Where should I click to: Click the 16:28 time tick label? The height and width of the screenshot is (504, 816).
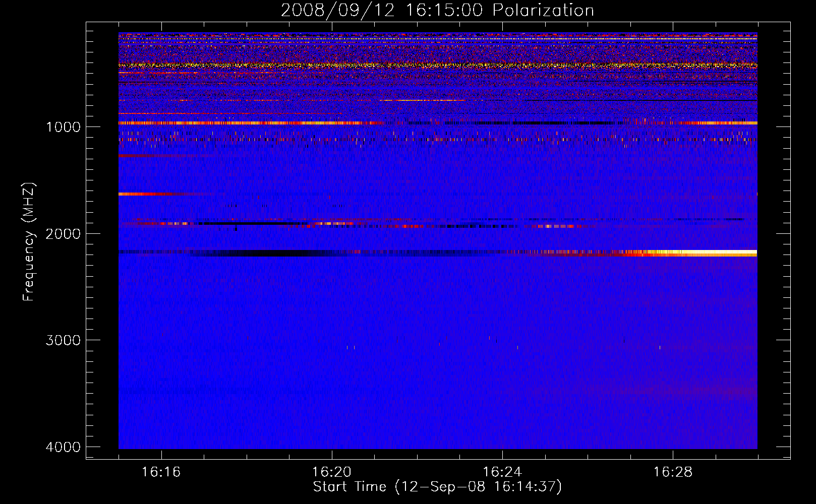673,472
